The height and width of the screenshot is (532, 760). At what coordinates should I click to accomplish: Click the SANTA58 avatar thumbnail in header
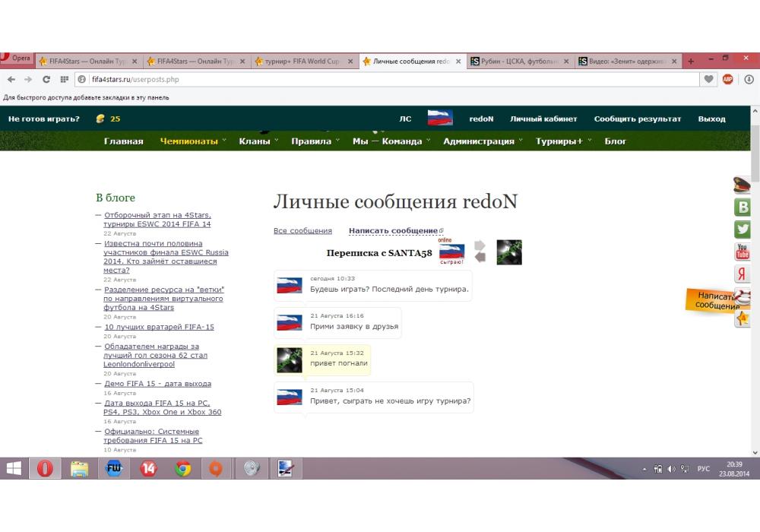(509, 252)
